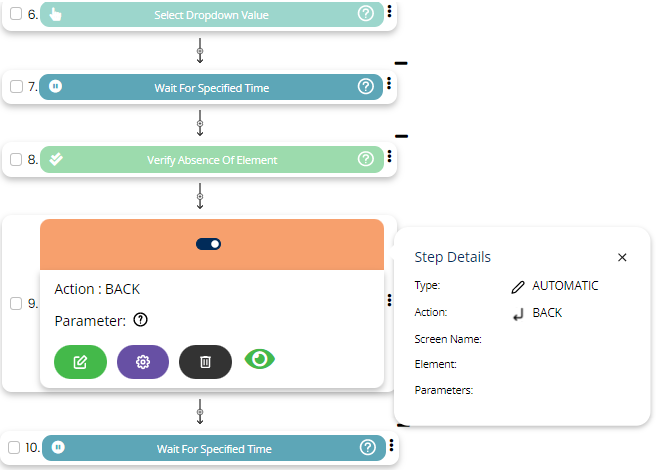Click help icon on Verify Absence step
Screen dimensions: 656x470
click(365, 159)
